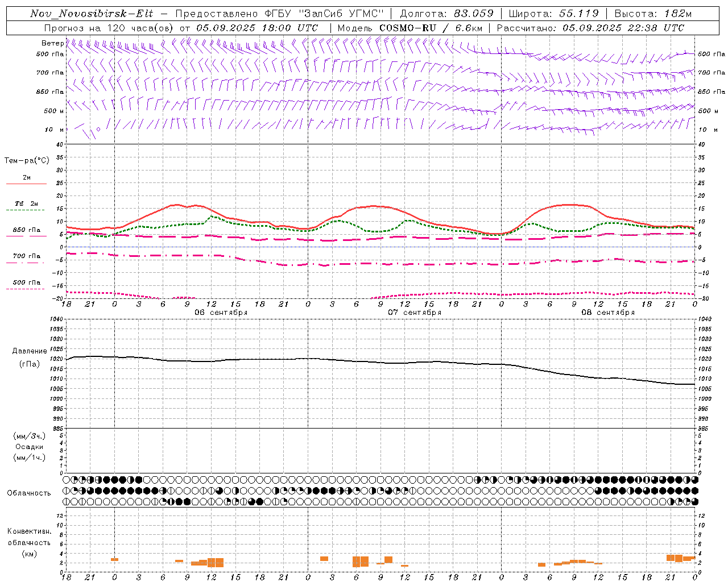Click the '(км)' unit under convective cloudiness
This screenshot has height=582, width=728.
tap(29, 554)
